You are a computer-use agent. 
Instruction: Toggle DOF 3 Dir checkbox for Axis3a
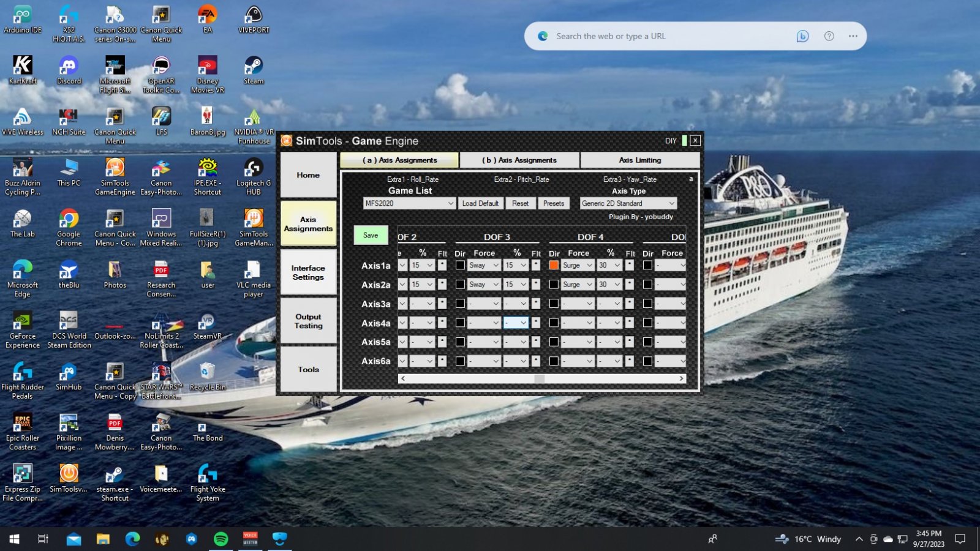click(x=460, y=304)
